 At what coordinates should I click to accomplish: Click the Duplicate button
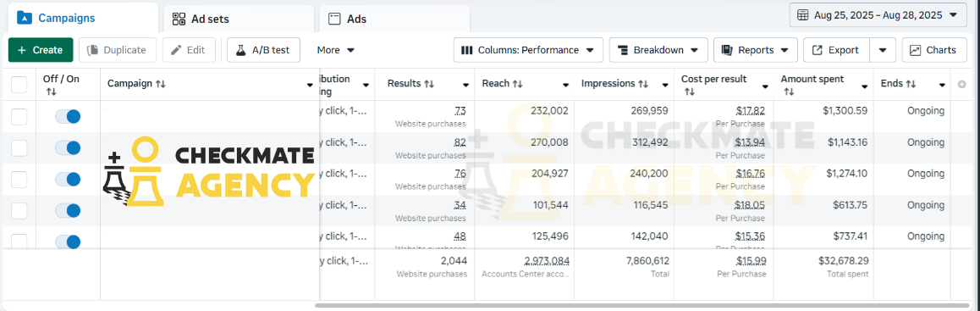coord(118,50)
